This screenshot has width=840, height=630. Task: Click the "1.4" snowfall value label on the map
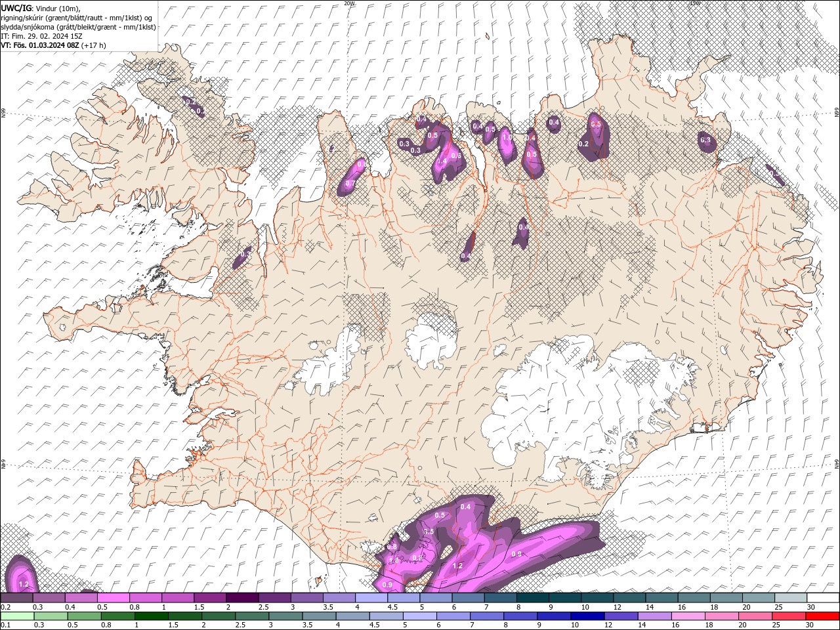tap(442, 161)
